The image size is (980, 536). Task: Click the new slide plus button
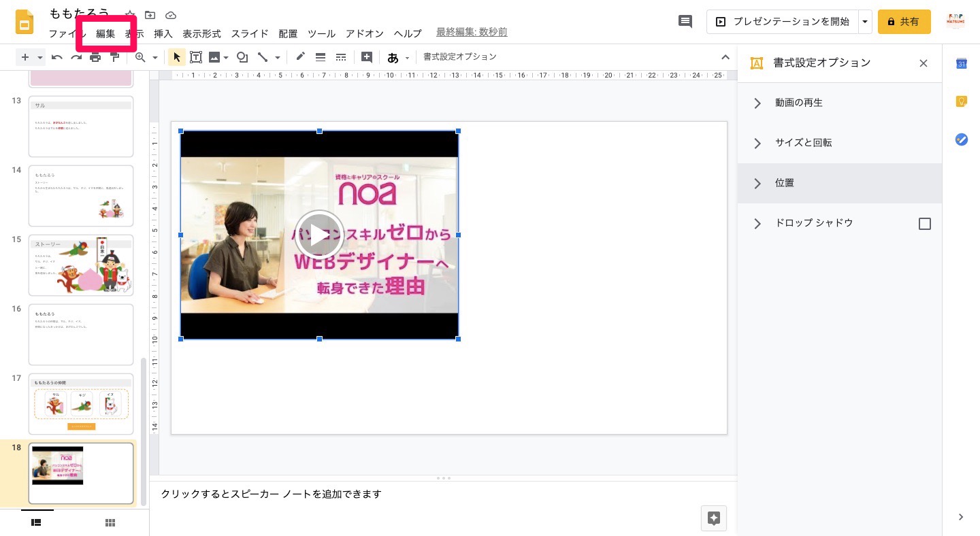(x=25, y=57)
